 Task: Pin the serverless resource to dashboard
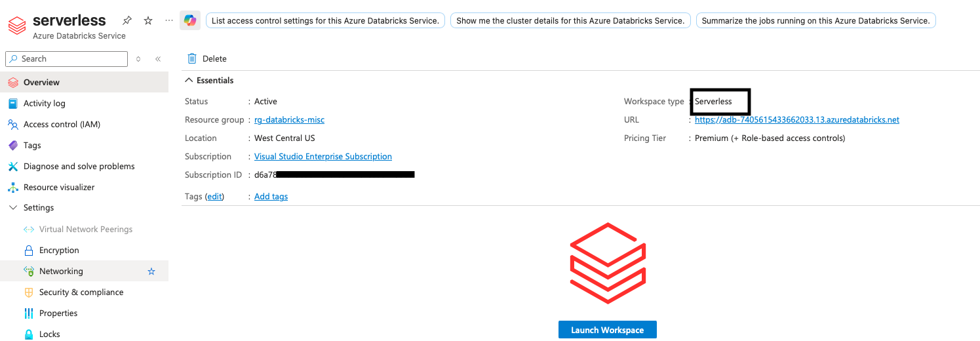click(128, 20)
